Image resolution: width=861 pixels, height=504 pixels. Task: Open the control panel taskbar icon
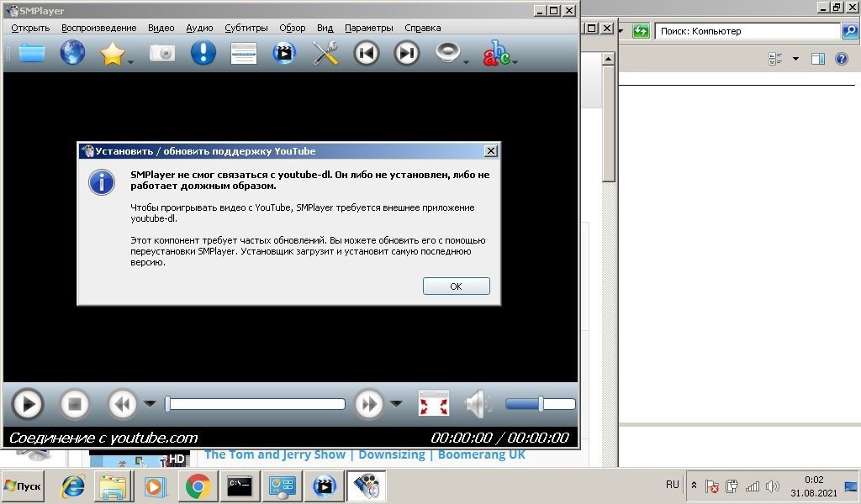282,486
